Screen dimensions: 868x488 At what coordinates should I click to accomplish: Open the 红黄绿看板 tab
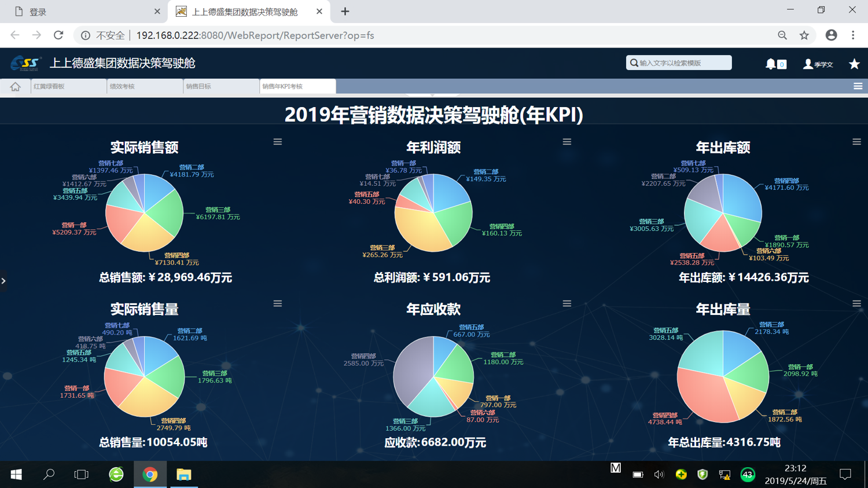(68, 86)
